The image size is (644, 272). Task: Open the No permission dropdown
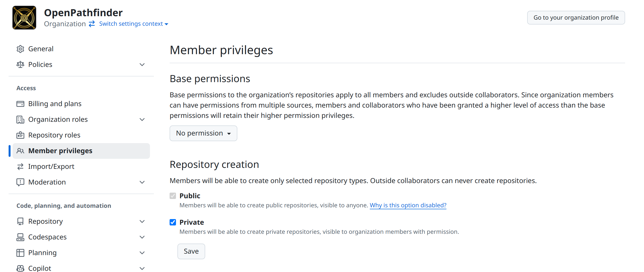tap(203, 133)
